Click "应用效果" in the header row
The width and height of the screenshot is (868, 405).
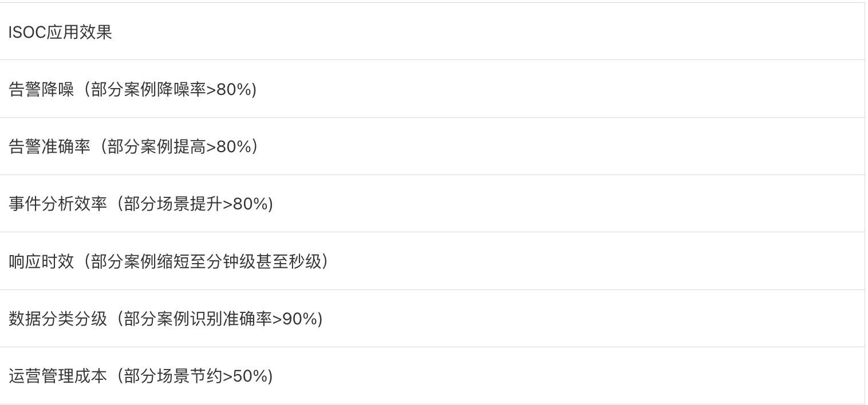click(80, 33)
